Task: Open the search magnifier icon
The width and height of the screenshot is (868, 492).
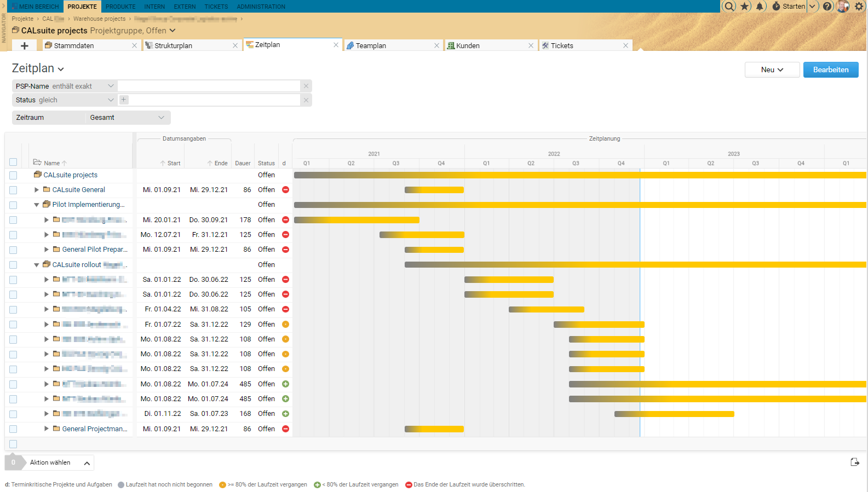Action: tap(729, 7)
